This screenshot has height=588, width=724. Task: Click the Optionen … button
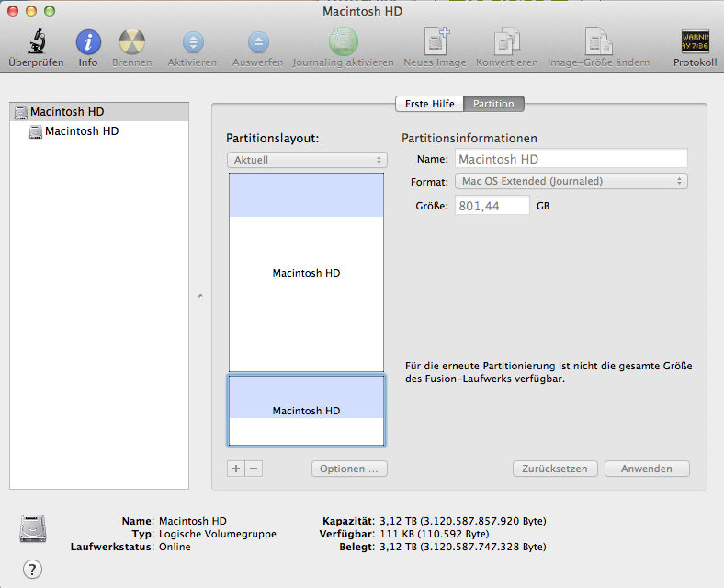pos(349,469)
